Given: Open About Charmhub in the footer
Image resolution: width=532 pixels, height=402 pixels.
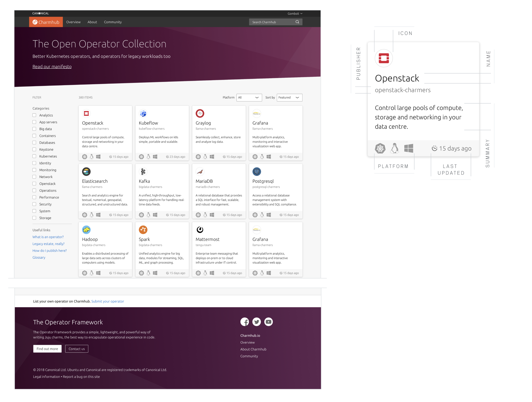Looking at the screenshot, I should click(x=253, y=349).
